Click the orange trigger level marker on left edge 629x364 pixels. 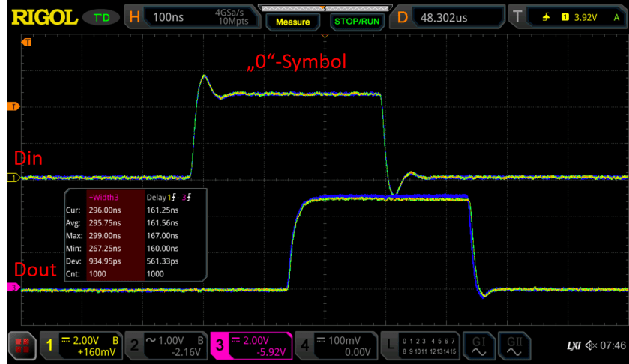pos(11,106)
